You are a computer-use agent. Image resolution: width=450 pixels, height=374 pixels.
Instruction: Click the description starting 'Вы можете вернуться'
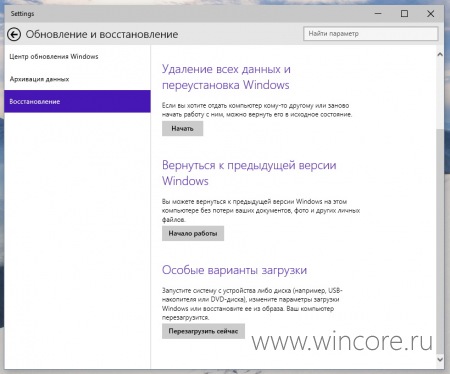click(x=261, y=211)
